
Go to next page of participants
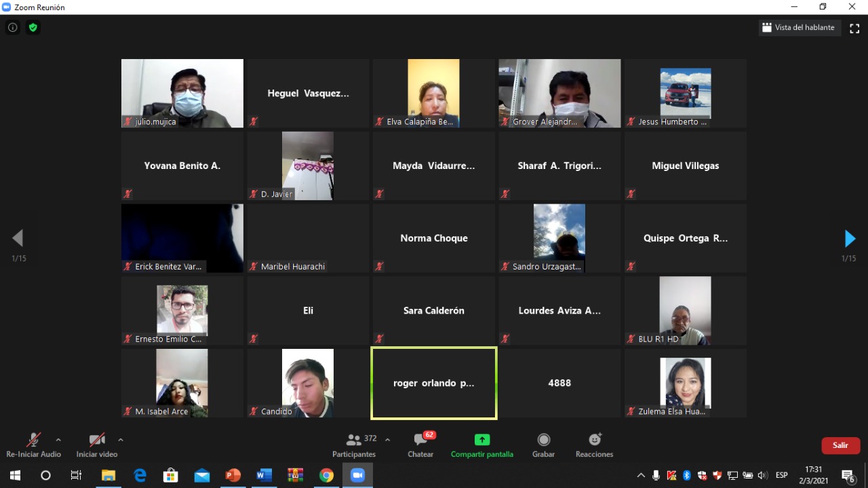(x=849, y=238)
